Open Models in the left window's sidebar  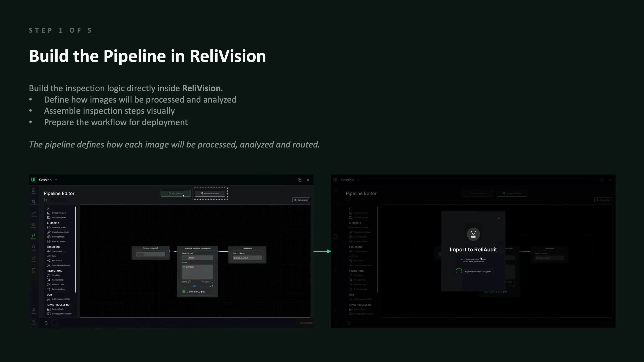click(34, 225)
